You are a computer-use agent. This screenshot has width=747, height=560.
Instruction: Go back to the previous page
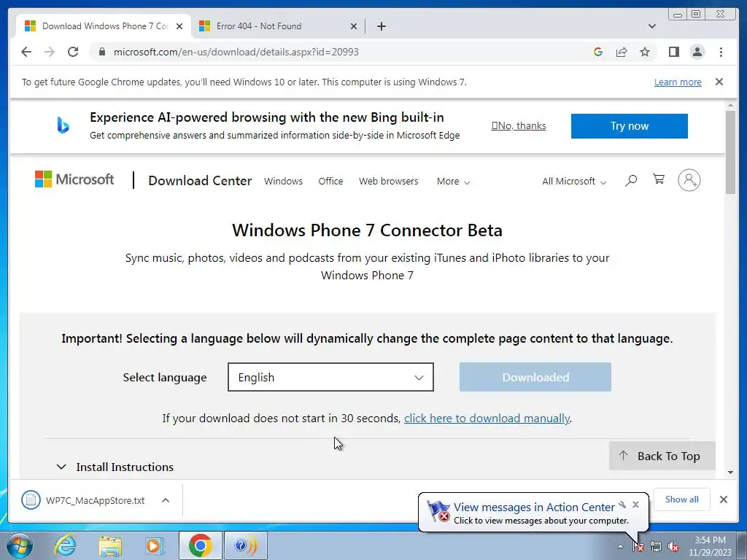click(26, 52)
